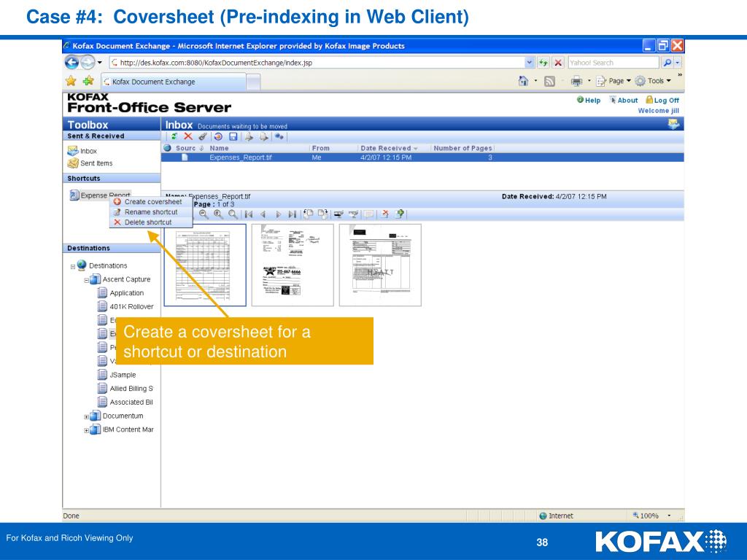Viewport: 747px width, 560px height.
Task: Select Expenses_Report.tif row in Inbox
Action: 422,157
